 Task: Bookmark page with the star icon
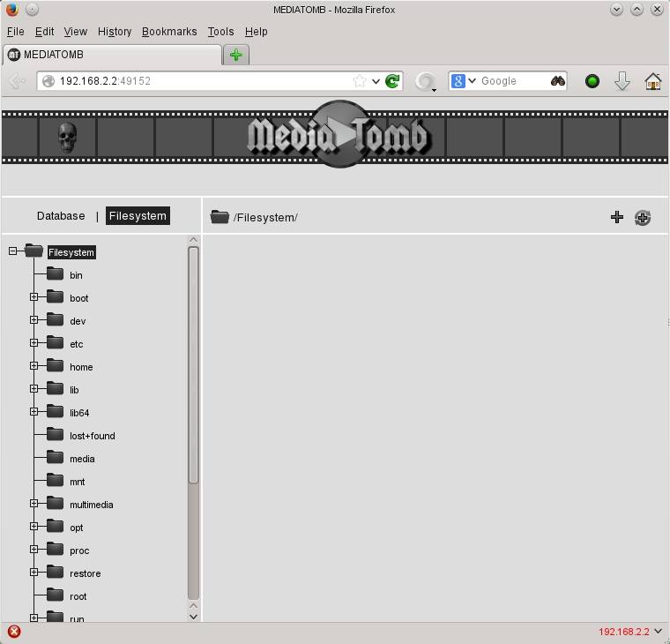click(x=360, y=81)
